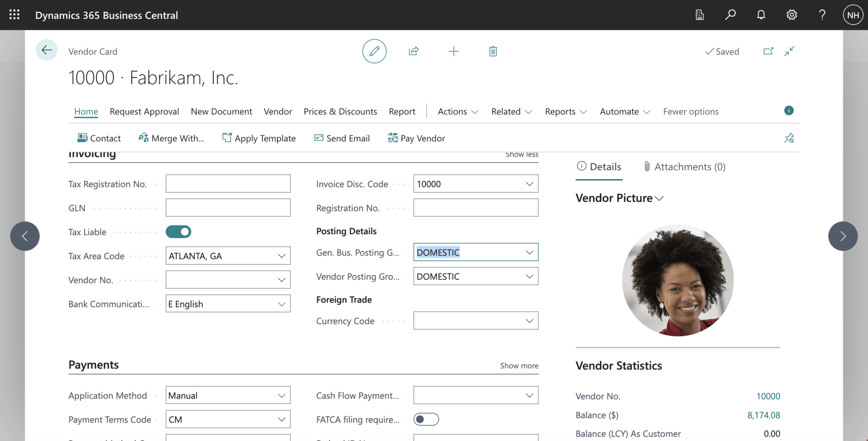
Task: Open the Request Approval menu
Action: (144, 112)
